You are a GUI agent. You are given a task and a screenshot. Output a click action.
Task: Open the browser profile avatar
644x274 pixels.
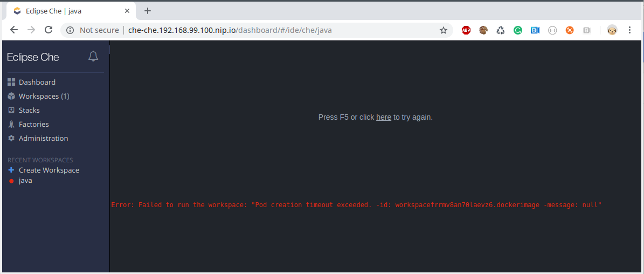612,30
